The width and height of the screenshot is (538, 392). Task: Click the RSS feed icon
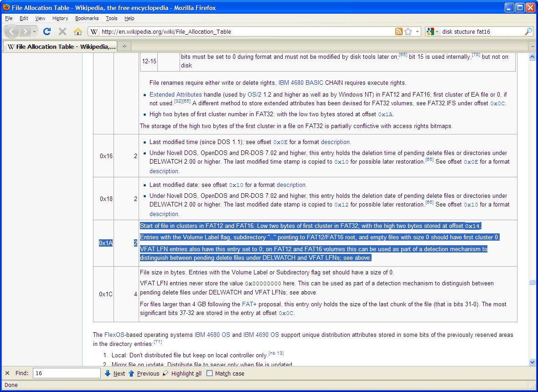tap(399, 31)
